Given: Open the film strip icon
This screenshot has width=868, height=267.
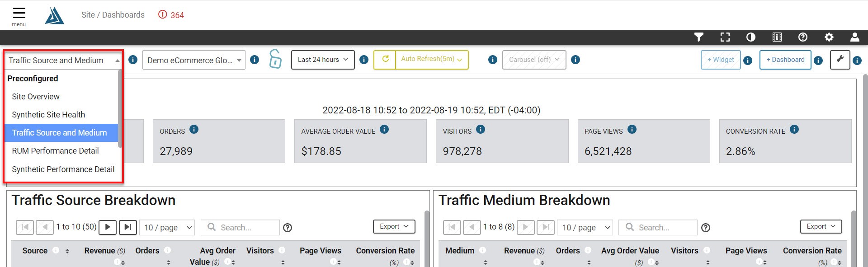Looking at the screenshot, I should [777, 37].
